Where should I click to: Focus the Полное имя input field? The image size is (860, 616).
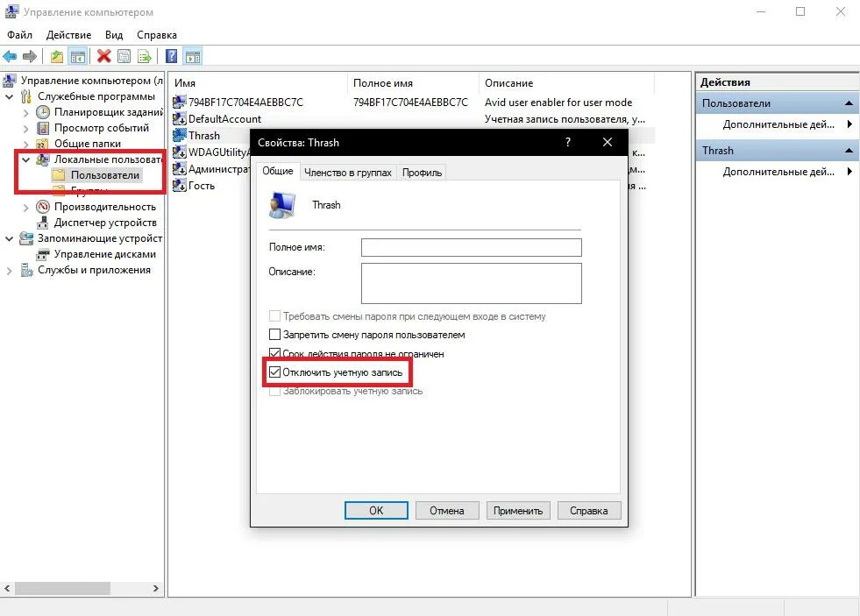click(x=471, y=247)
